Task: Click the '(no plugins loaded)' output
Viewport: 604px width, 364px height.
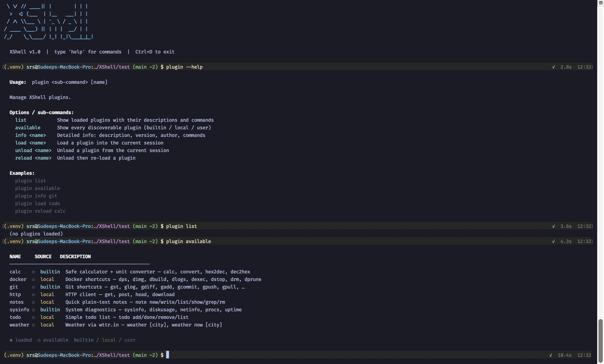Action: pyautogui.click(x=36, y=234)
